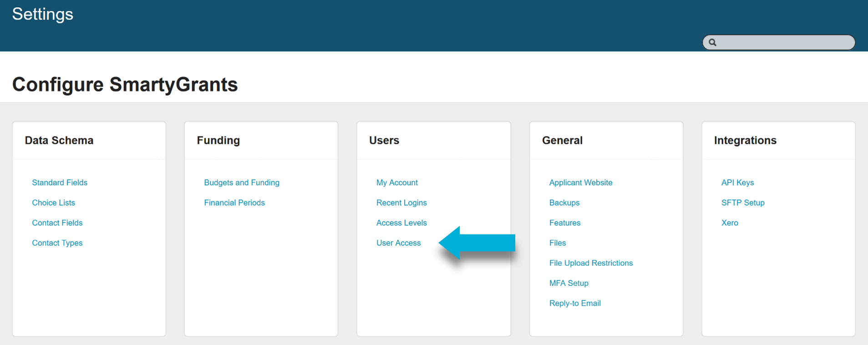Screen dimensions: 868x345
Task: Open Access Levels settings
Action: coord(401,223)
